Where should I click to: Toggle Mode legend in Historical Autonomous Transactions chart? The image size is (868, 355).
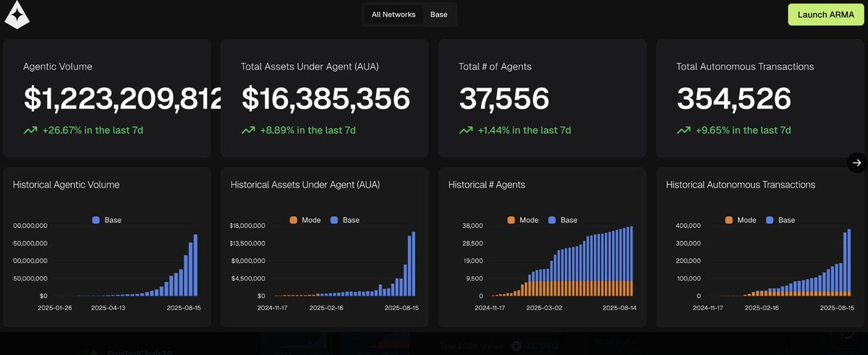pyautogui.click(x=740, y=220)
